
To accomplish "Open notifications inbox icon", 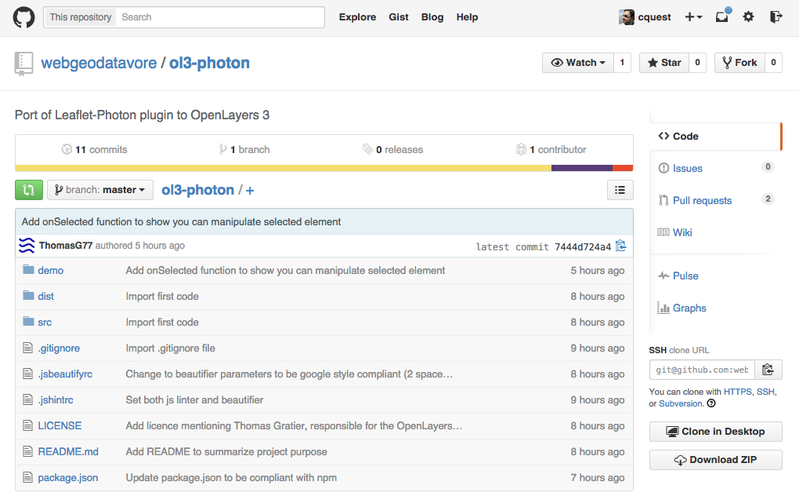I will [723, 16].
